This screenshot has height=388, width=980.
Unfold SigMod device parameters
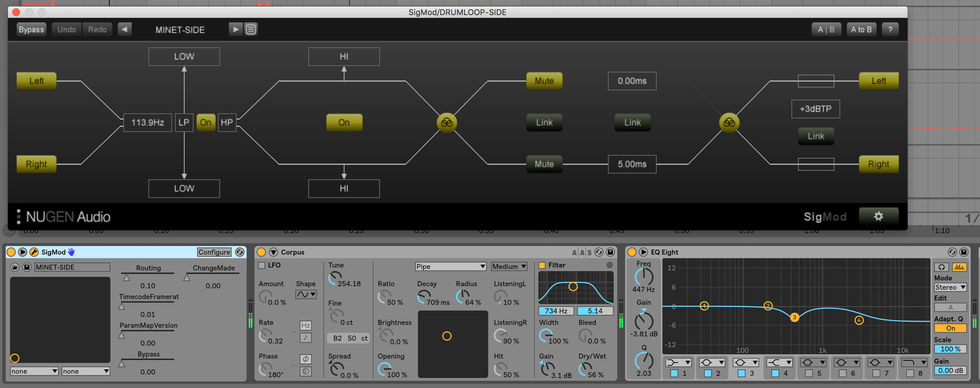[x=23, y=252]
